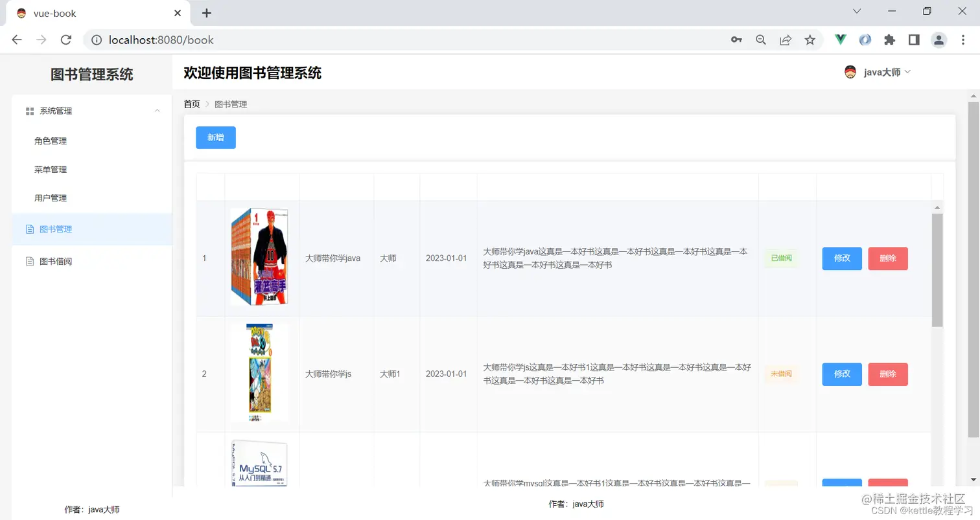Open the Vue DevTools extension icon
The width and height of the screenshot is (980, 520).
click(840, 40)
